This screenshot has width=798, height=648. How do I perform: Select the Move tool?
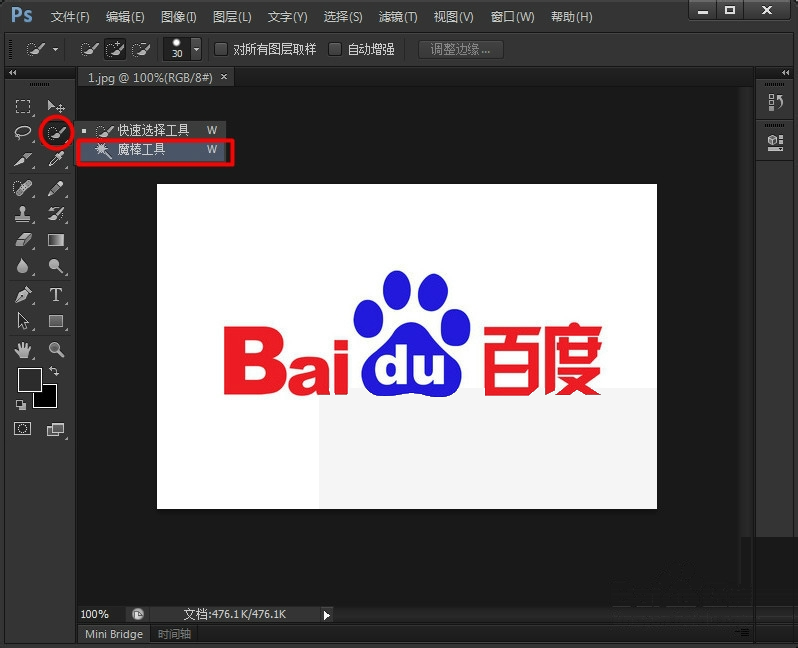55,106
